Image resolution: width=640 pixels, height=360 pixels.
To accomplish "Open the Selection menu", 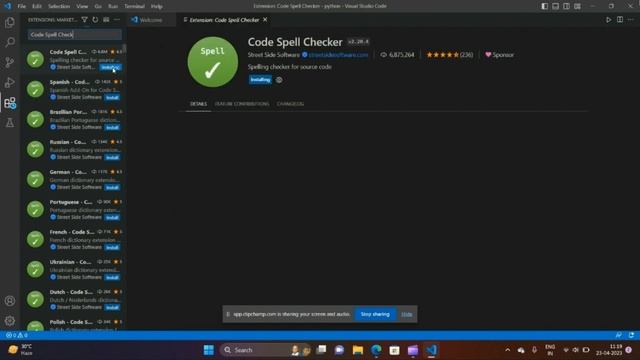I will click(x=59, y=6).
